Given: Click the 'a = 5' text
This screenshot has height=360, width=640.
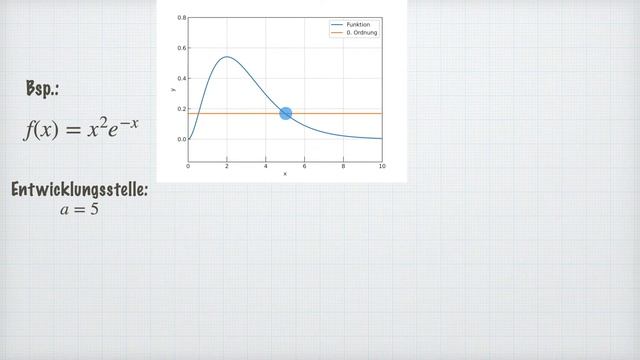Looking at the screenshot, I should point(80,209).
